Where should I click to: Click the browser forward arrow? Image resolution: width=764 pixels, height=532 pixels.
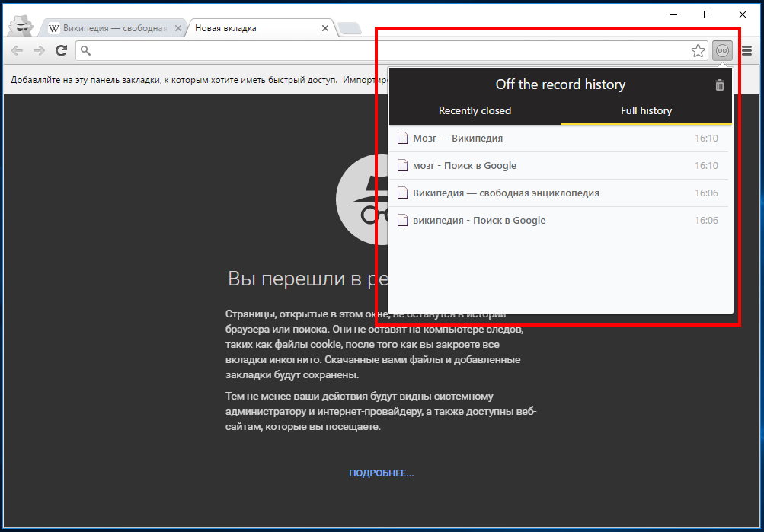(x=39, y=51)
